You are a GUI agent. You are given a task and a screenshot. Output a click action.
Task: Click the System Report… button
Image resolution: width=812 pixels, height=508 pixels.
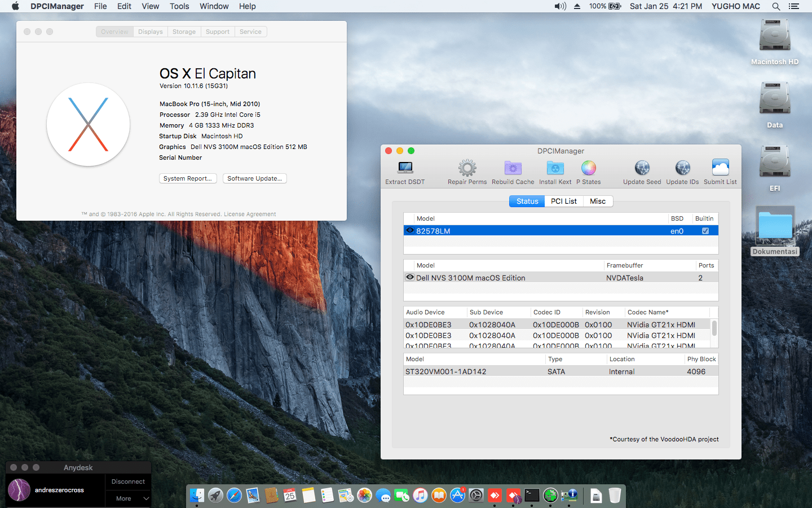(188, 178)
